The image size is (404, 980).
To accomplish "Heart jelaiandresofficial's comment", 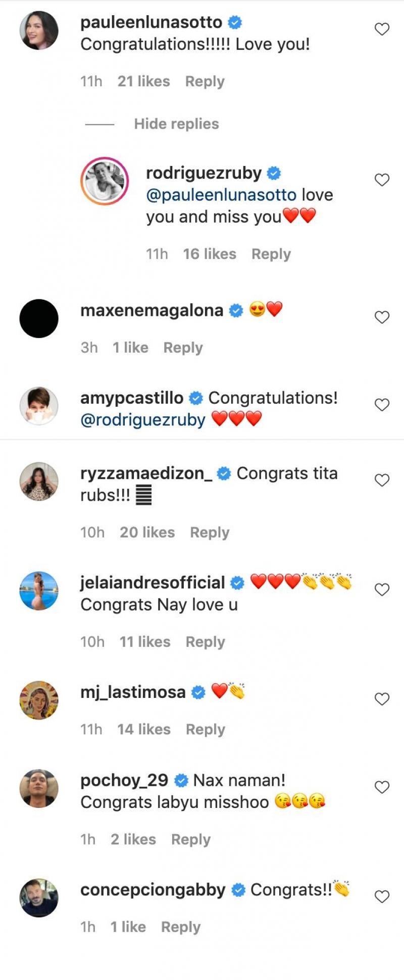I will tap(382, 589).
